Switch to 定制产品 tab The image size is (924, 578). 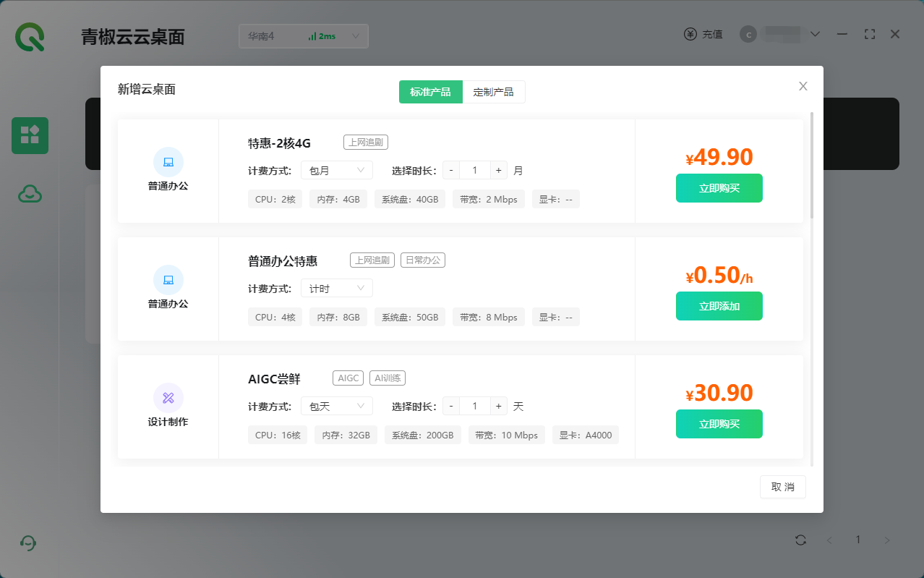[493, 92]
